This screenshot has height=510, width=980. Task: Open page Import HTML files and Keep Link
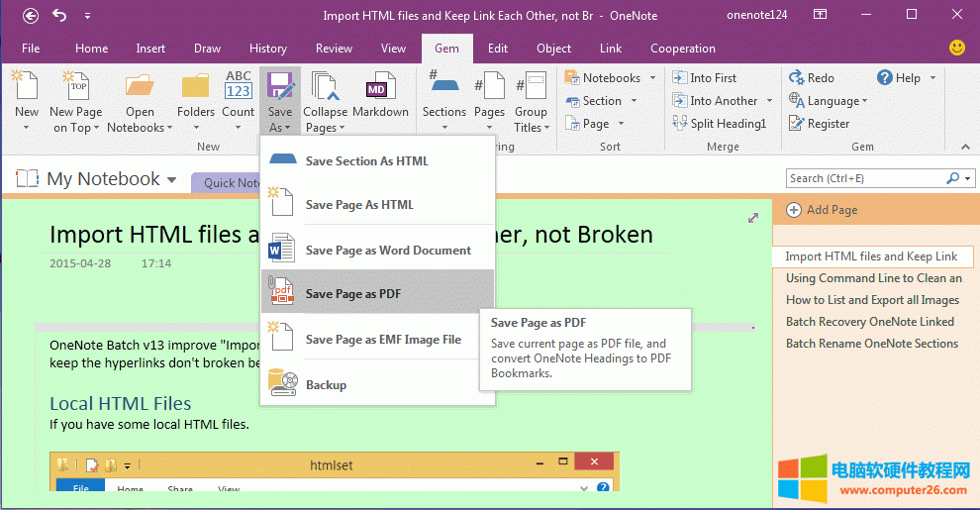871,256
